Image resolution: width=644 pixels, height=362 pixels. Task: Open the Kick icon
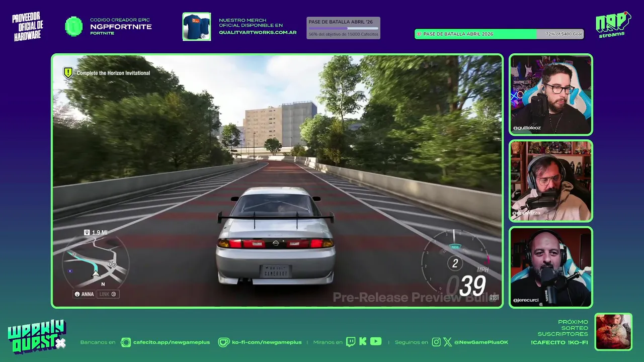(x=363, y=342)
